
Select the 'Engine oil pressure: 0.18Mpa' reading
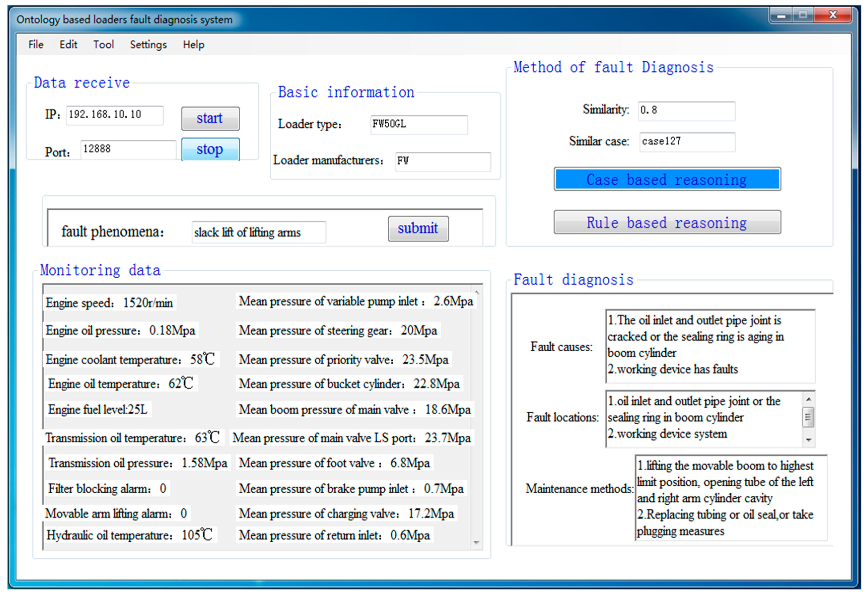[x=120, y=330]
